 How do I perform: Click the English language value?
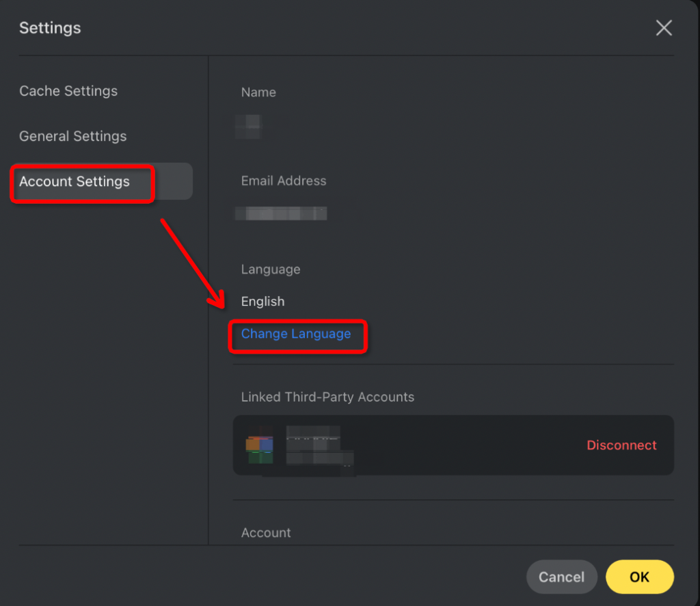point(262,302)
